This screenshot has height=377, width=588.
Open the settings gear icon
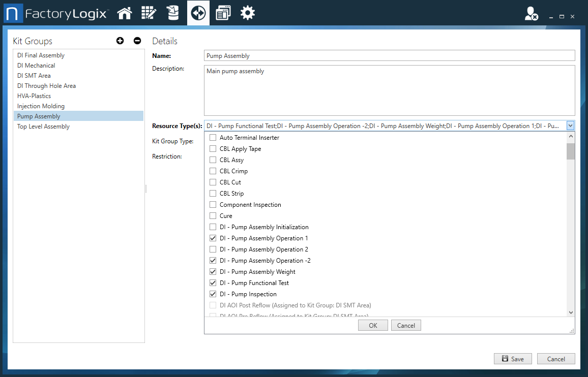pos(248,13)
